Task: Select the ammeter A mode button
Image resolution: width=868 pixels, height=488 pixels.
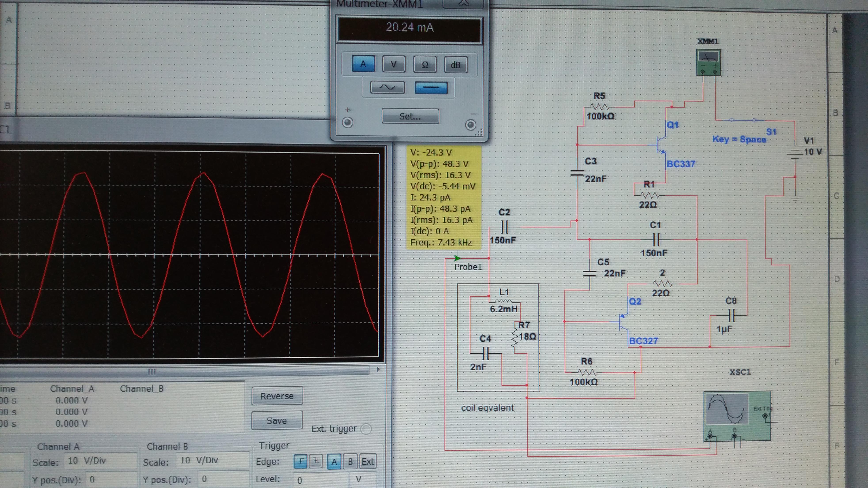Action: 363,64
